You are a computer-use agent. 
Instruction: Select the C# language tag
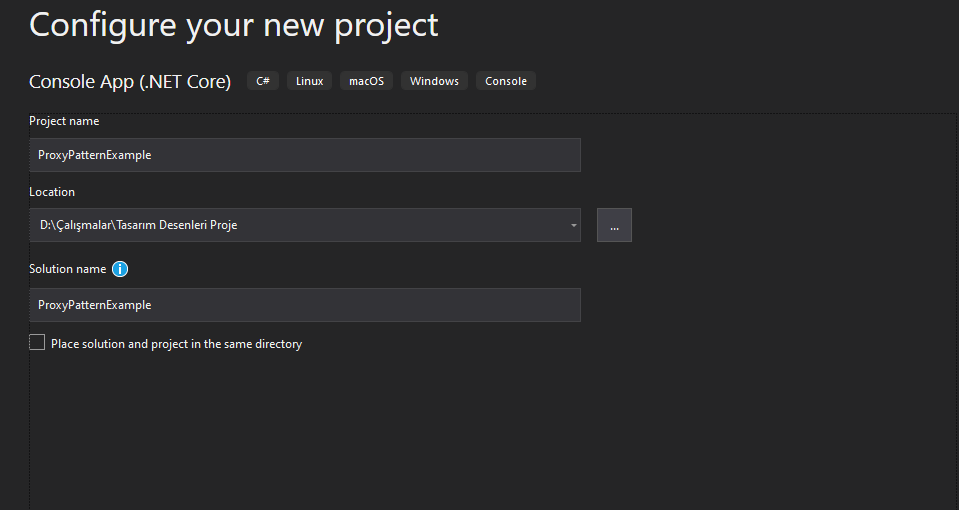click(x=263, y=81)
